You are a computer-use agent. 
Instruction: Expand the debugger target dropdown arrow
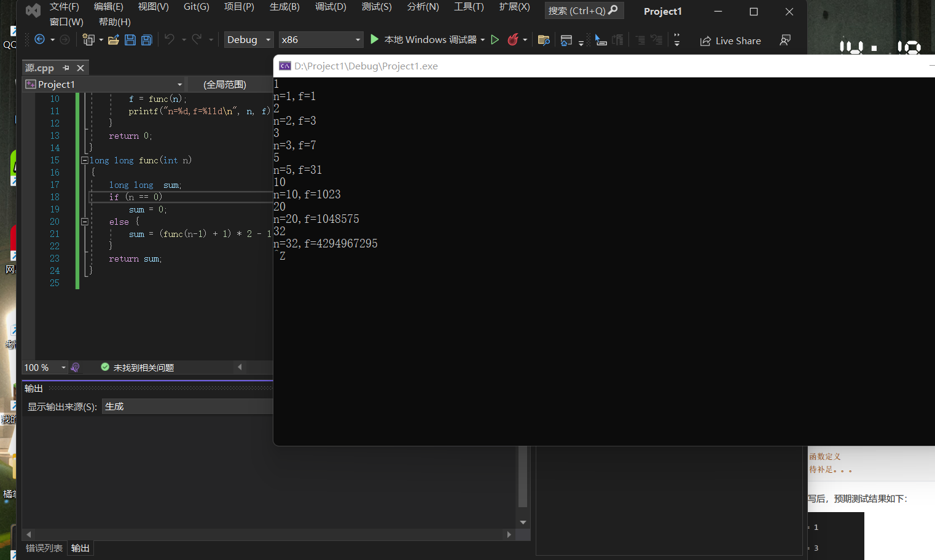pyautogui.click(x=483, y=40)
